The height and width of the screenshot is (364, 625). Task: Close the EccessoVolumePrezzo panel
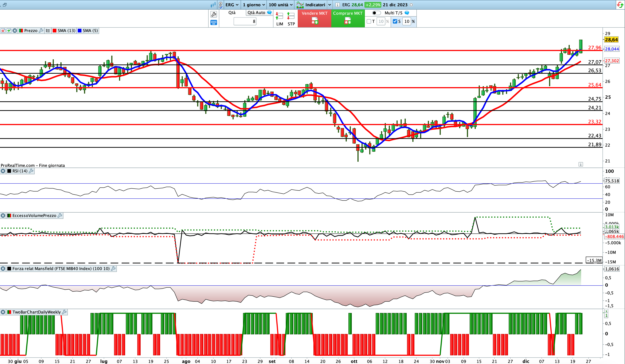point(3,216)
